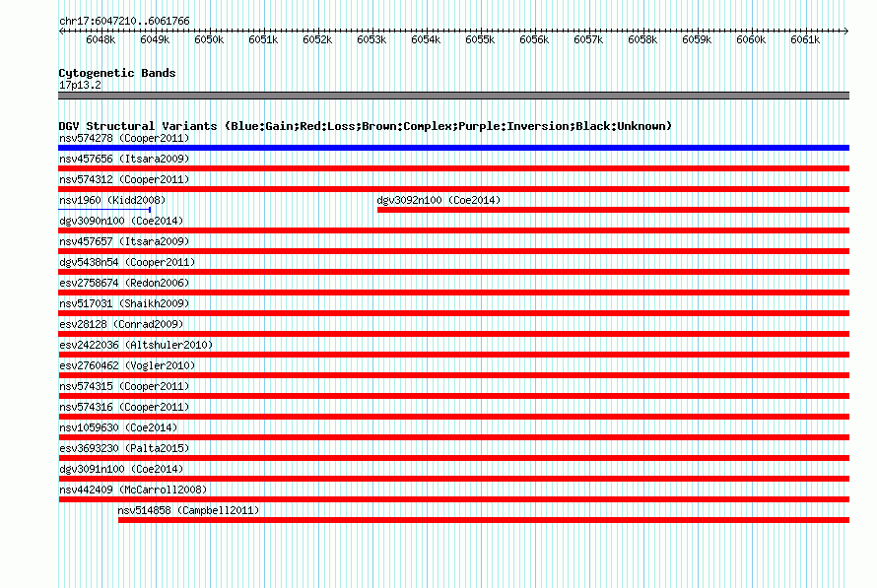Click esv2758674 (Redon2006) label
This screenshot has height=588, width=877.
[124, 283]
